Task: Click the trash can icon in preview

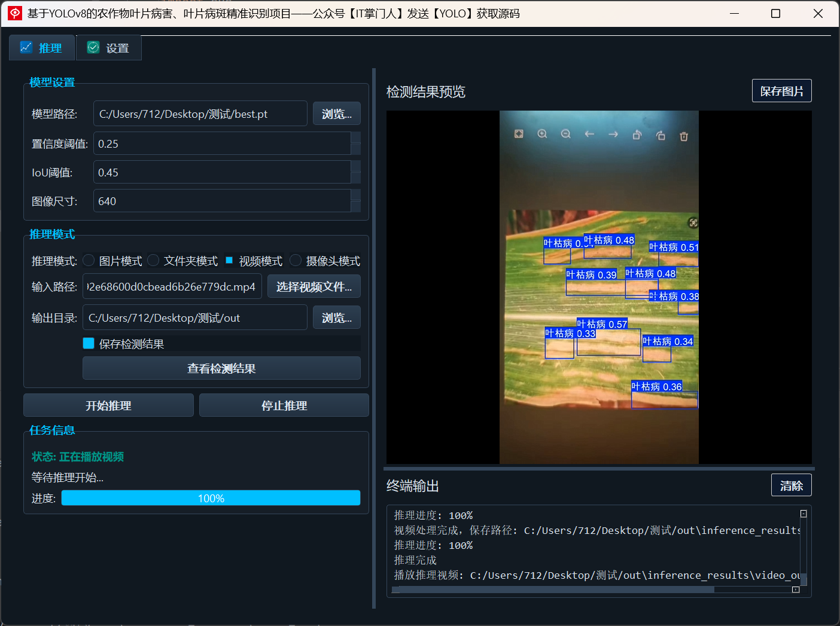Action: pyautogui.click(x=684, y=136)
